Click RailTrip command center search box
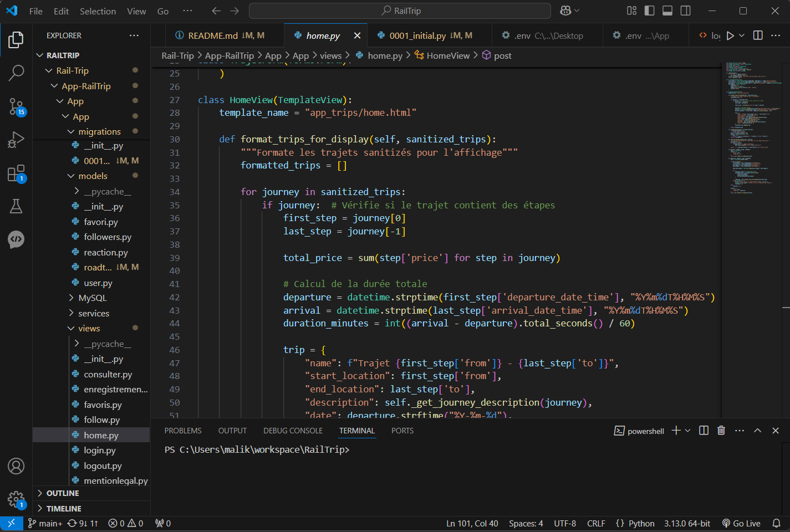Image resolution: width=790 pixels, height=532 pixels. coord(400,11)
